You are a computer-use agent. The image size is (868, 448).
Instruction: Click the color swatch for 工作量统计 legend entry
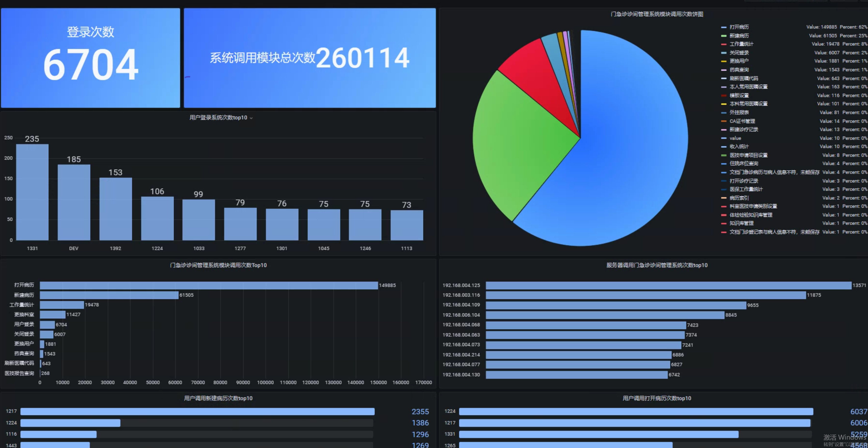click(723, 44)
